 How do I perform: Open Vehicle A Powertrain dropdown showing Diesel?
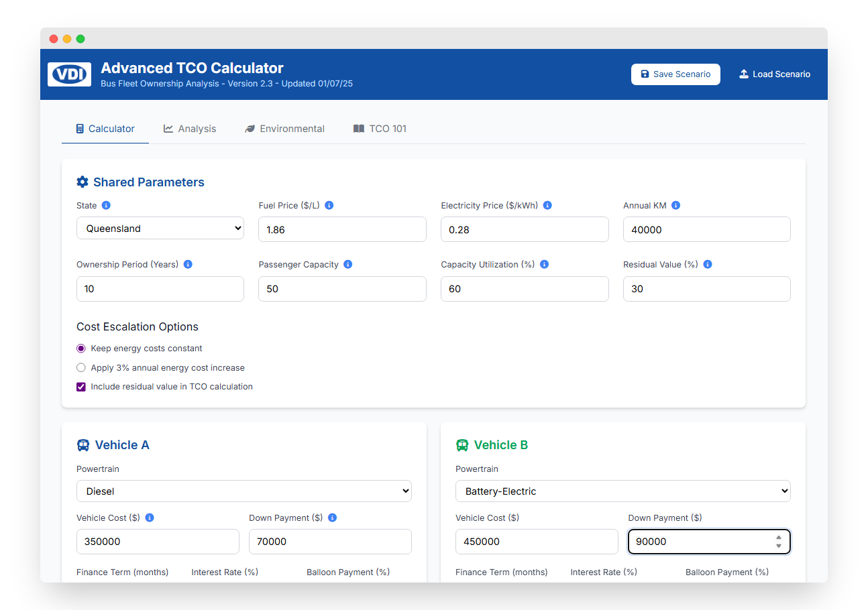point(244,491)
